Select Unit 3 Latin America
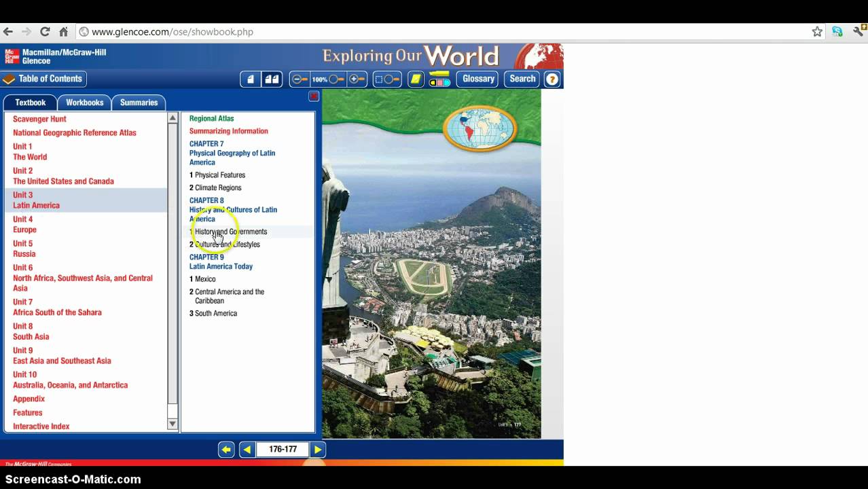868x489 pixels. pos(86,200)
